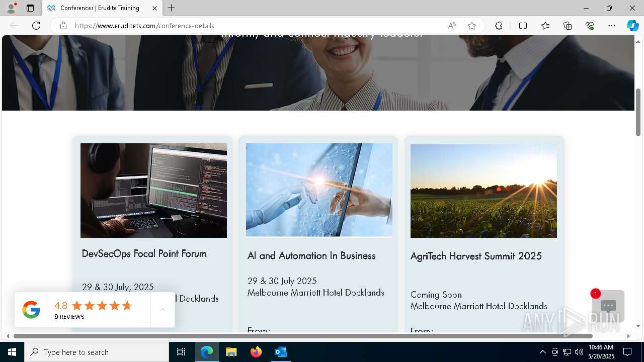Screen dimensions: 644x362
Task: Click the 4.8 star rating
Action: click(x=93, y=305)
